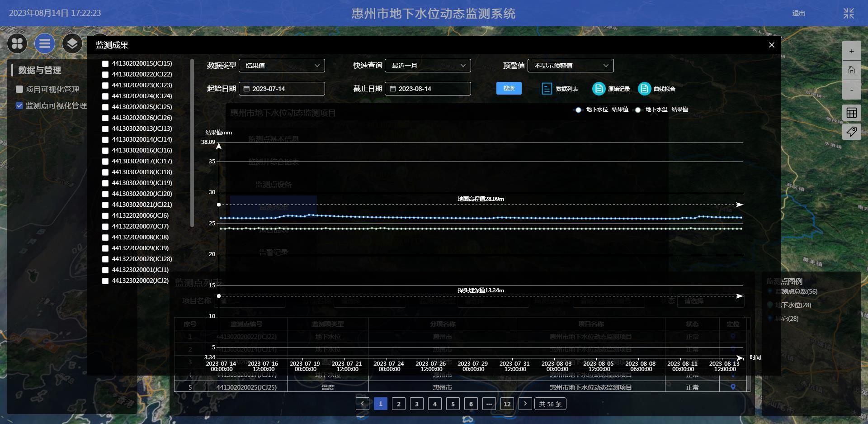This screenshot has height=424, width=868.
Task: Select the tag label map tool
Action: click(851, 132)
